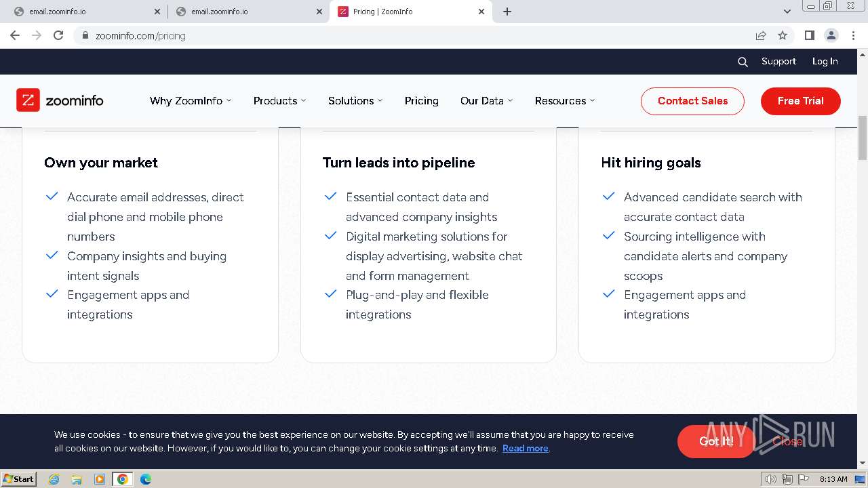Open the Read more cookie link
Image resolution: width=868 pixels, height=488 pixels.
525,448
